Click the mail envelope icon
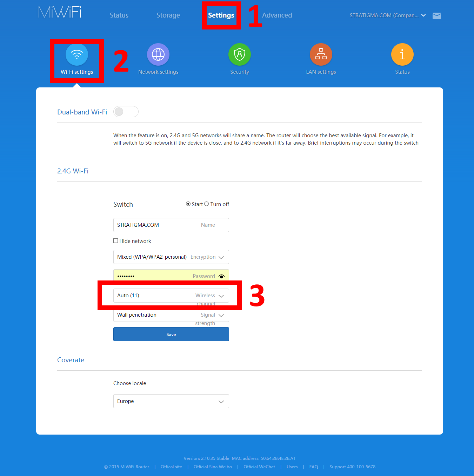Screen dimensions: 474x476 coord(437,15)
